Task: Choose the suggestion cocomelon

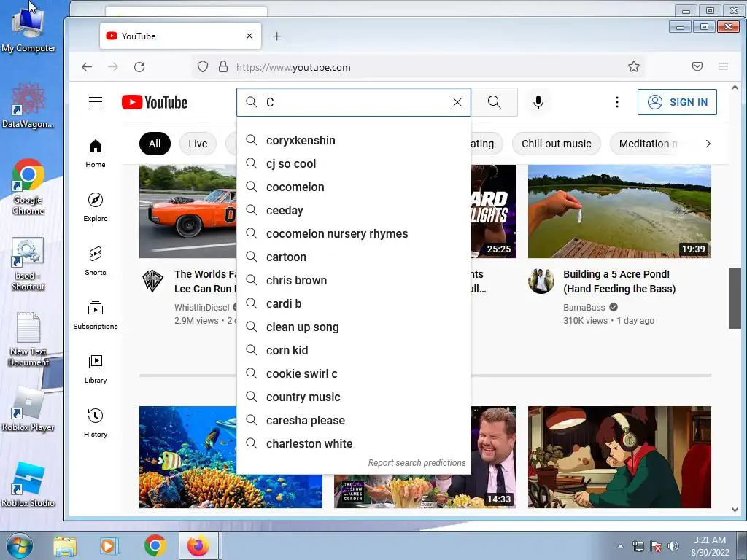Action: click(354, 187)
